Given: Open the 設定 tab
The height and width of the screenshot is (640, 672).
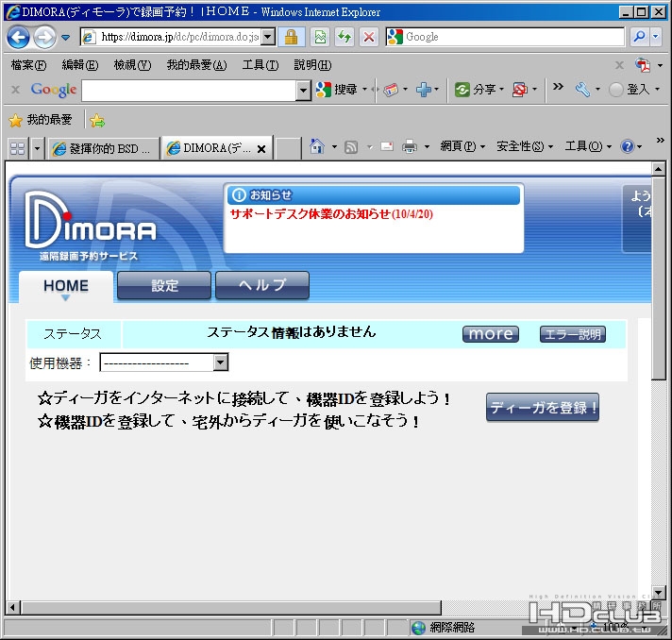Looking at the screenshot, I should click(164, 285).
